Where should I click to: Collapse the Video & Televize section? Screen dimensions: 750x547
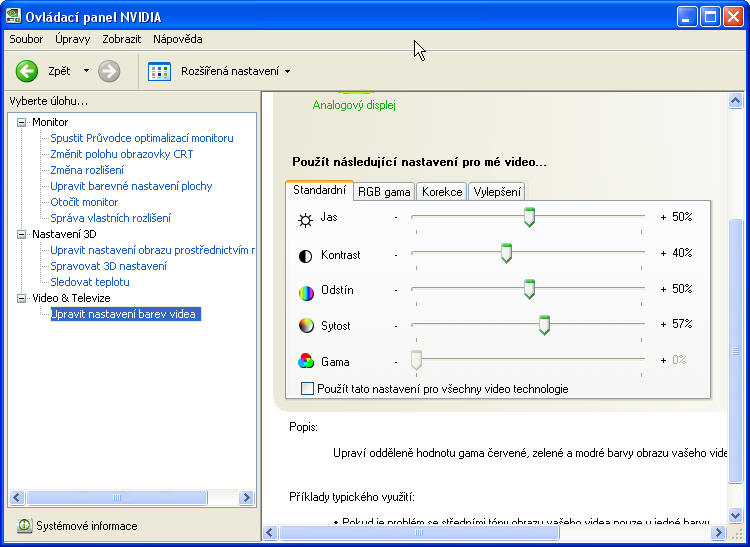click(22, 298)
